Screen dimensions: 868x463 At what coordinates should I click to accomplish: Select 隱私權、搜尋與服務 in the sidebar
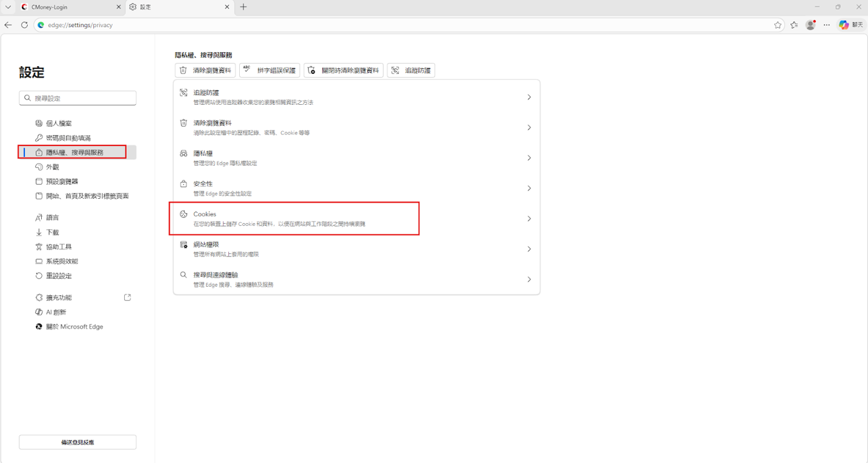[77, 152]
